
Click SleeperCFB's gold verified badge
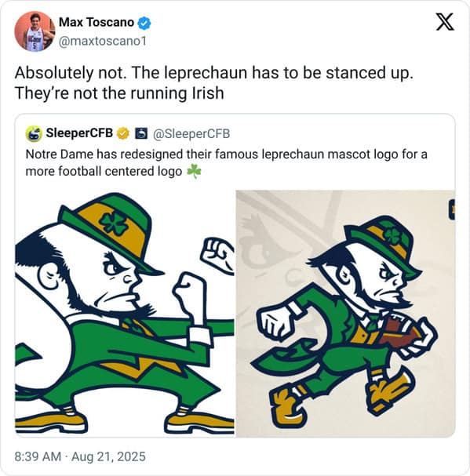(123, 133)
